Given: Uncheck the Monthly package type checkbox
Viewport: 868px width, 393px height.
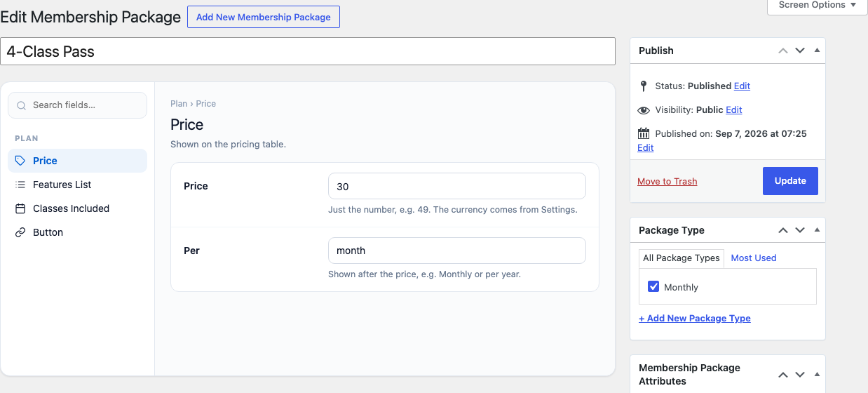Looking at the screenshot, I should pos(653,286).
